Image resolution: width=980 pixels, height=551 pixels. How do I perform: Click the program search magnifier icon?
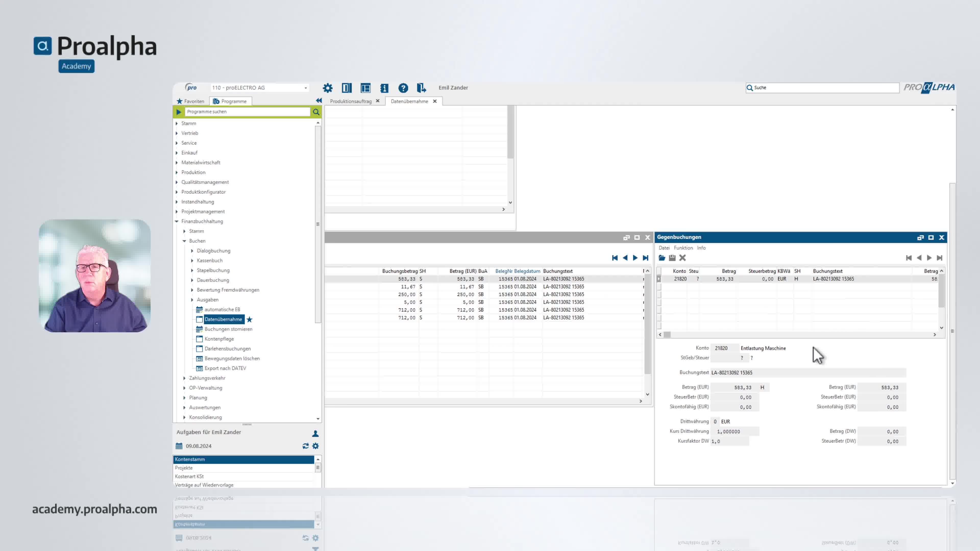click(316, 112)
